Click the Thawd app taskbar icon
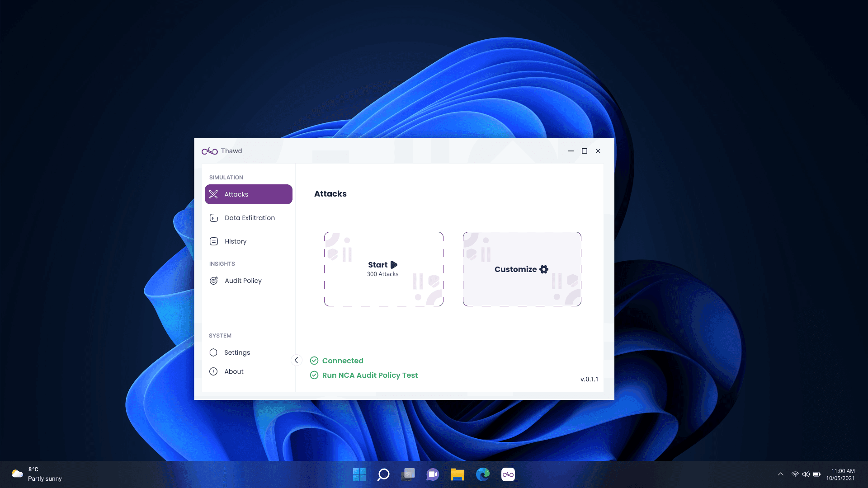 pyautogui.click(x=508, y=474)
